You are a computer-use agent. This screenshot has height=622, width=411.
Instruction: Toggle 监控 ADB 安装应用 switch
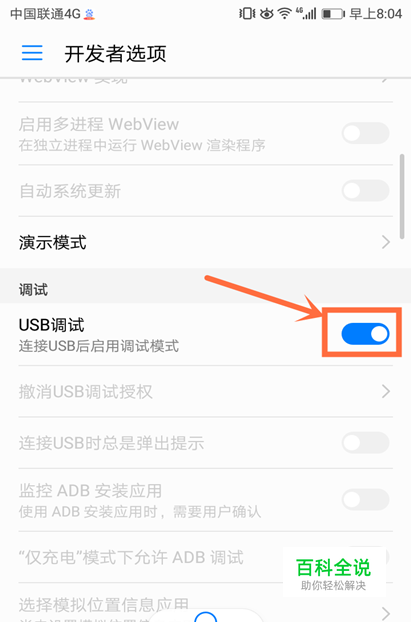click(365, 499)
